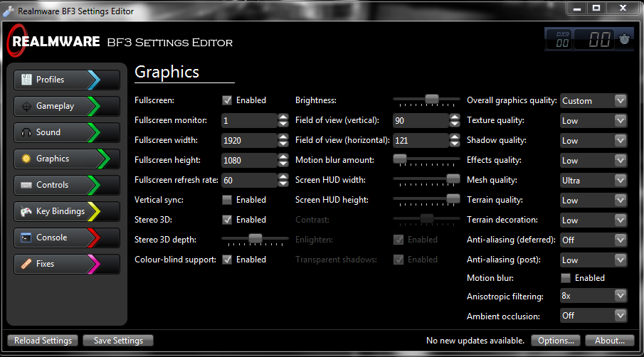Viewport: 644px width, 357px height.
Task: Click the Fixes bandage icon
Action: [x=26, y=264]
